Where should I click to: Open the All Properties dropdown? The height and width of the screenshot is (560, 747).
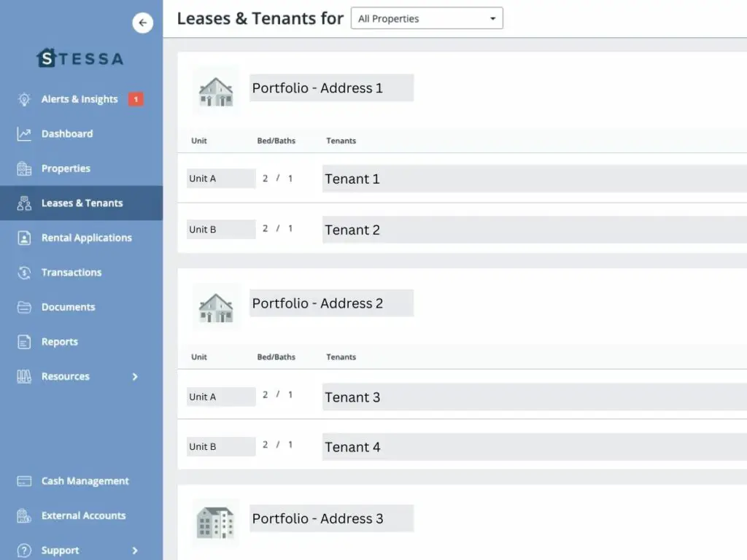click(427, 18)
